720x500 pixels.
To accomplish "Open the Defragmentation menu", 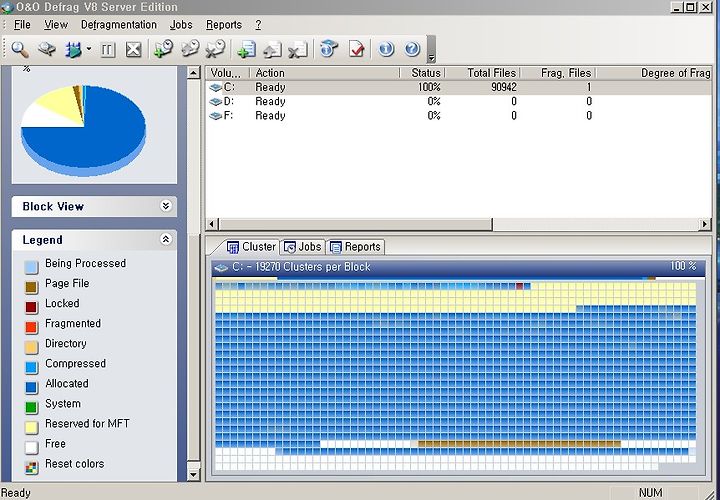I will (118, 25).
